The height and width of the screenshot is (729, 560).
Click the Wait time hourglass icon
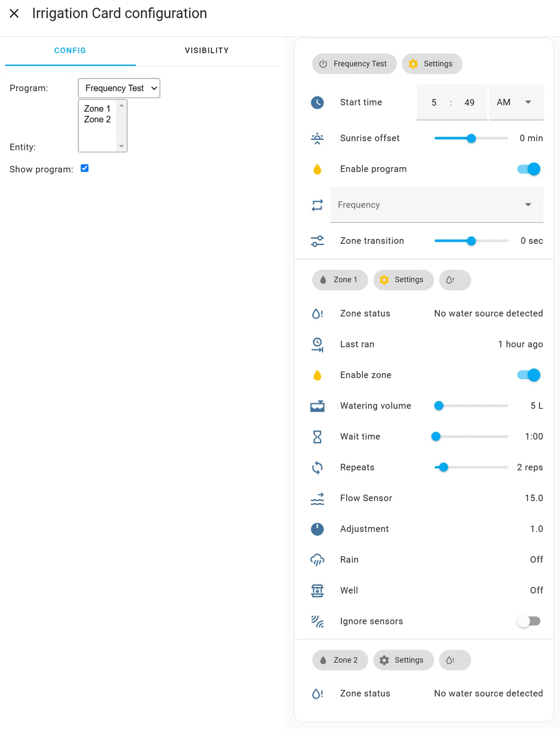pos(317,437)
